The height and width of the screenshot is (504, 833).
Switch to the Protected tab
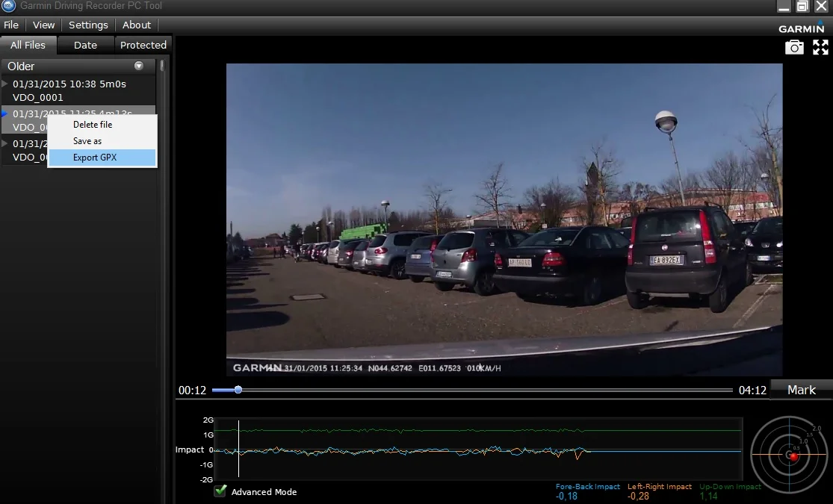point(143,45)
